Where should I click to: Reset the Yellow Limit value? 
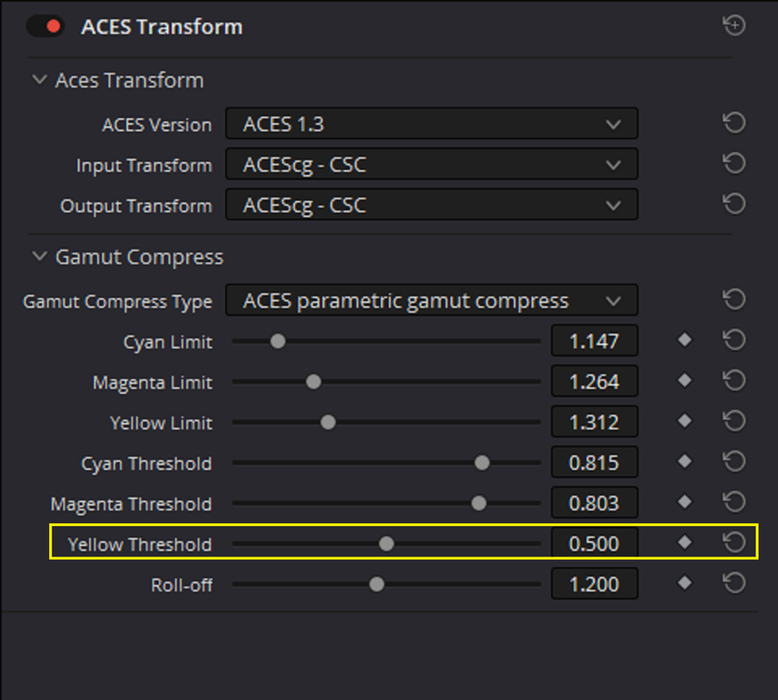coord(734,421)
